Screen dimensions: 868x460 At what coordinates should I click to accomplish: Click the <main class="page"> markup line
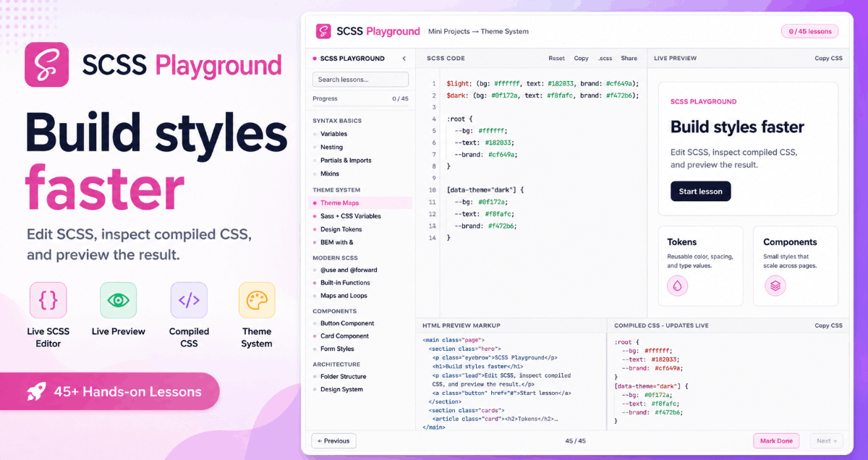click(454, 340)
